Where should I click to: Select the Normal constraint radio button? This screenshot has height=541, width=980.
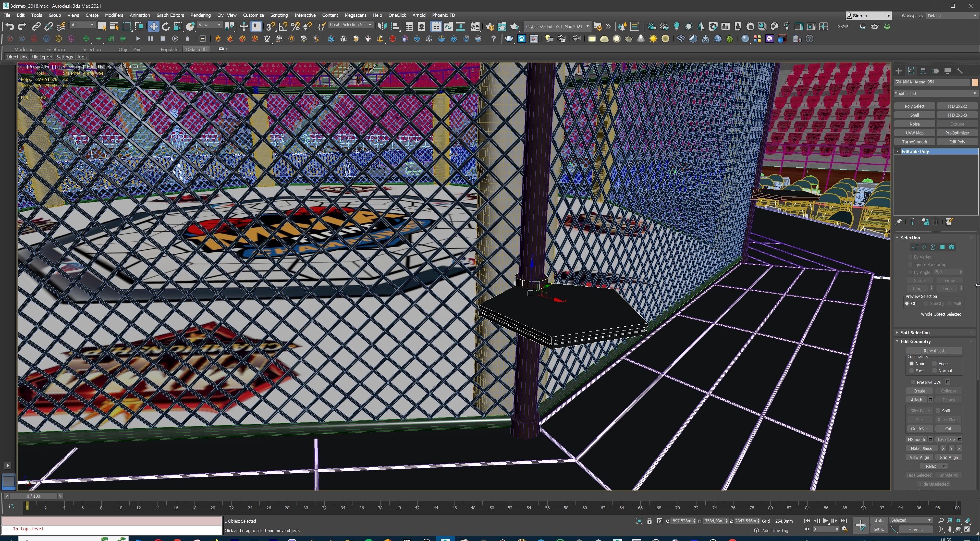pos(934,371)
